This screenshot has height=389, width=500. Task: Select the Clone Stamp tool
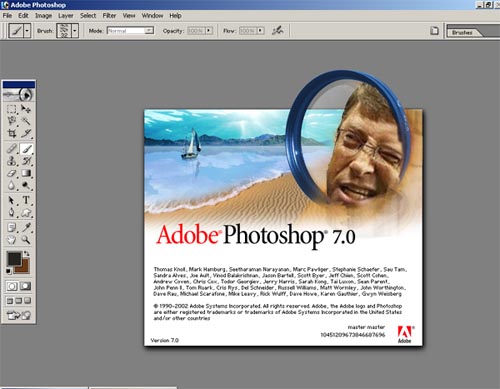coord(12,161)
